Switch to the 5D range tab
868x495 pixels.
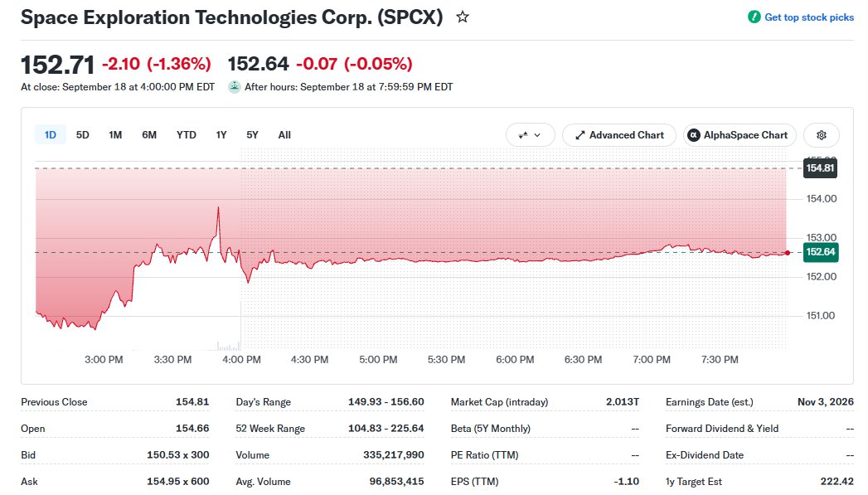coord(82,135)
